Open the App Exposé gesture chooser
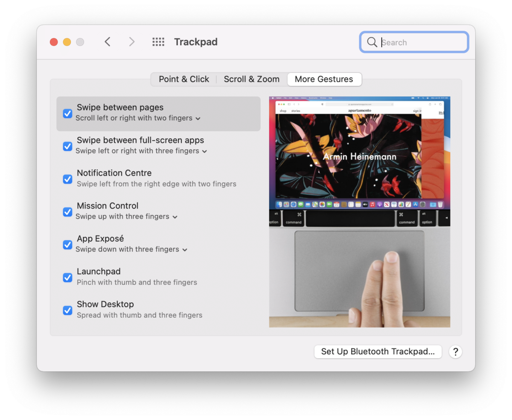512x420 pixels. point(185,250)
